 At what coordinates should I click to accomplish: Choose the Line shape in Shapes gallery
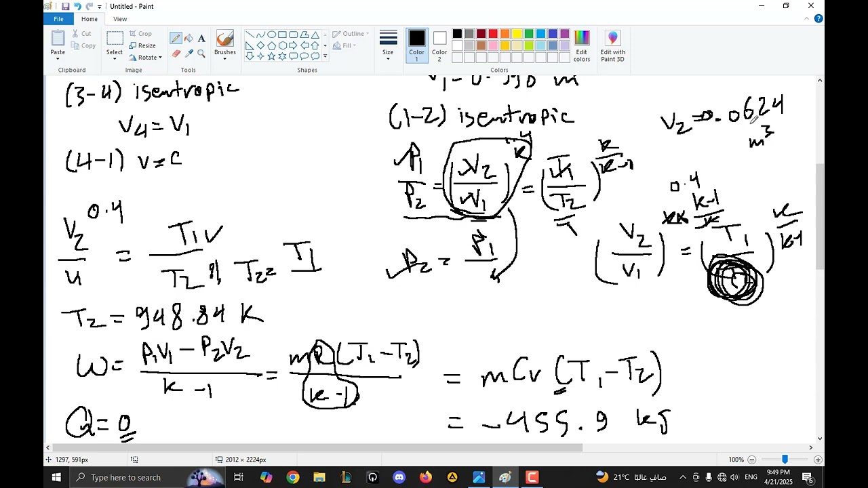click(x=250, y=35)
